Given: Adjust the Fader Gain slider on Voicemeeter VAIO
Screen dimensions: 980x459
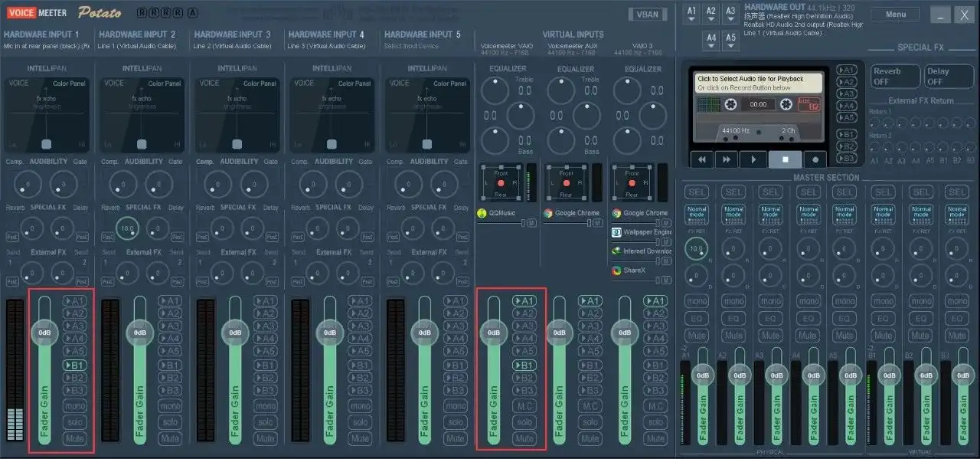Looking at the screenshot, I should 494,333.
